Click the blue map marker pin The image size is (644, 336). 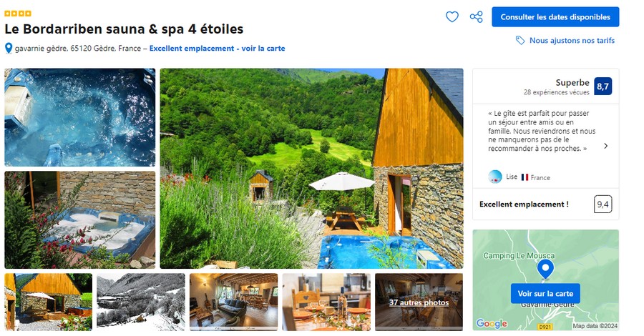545,269
